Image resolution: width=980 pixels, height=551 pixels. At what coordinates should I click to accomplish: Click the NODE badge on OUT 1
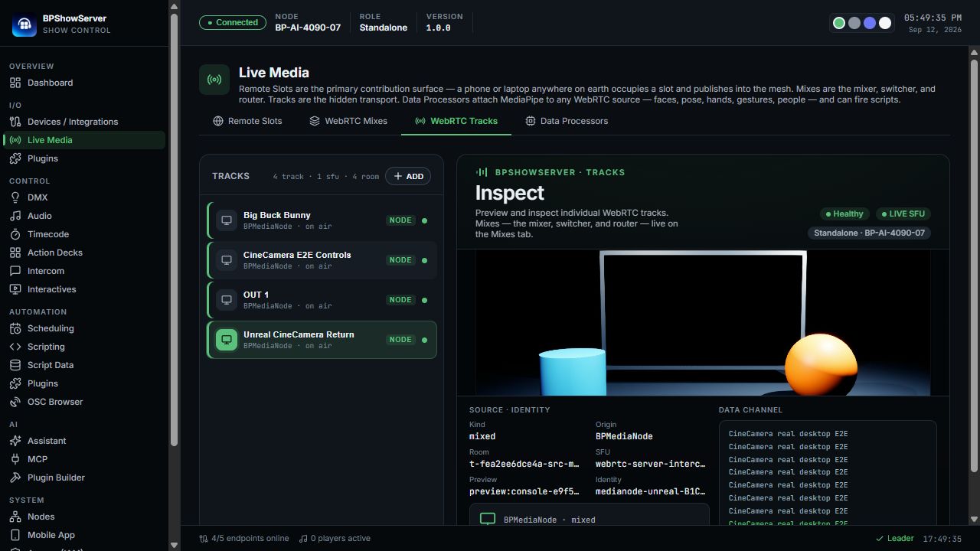click(400, 300)
